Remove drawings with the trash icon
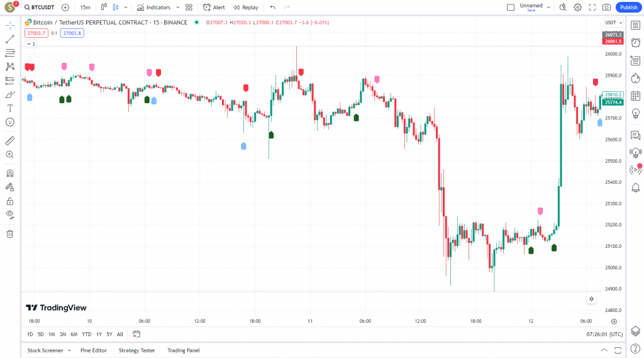644x358 pixels. point(10,234)
